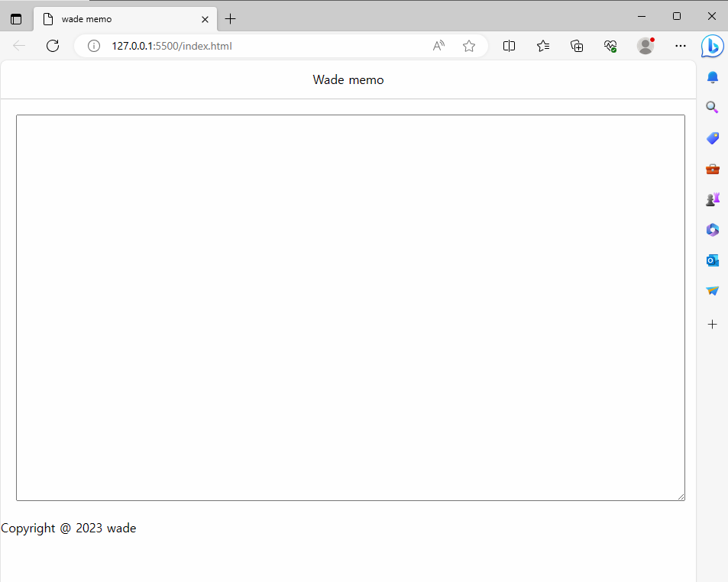
Task: Click the Wade memo page heading
Action: click(x=348, y=80)
